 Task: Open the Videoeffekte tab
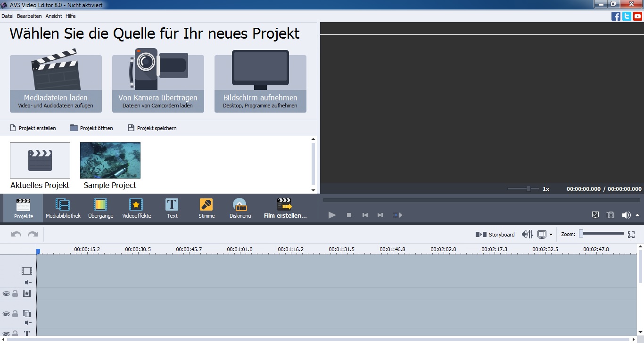coord(136,208)
